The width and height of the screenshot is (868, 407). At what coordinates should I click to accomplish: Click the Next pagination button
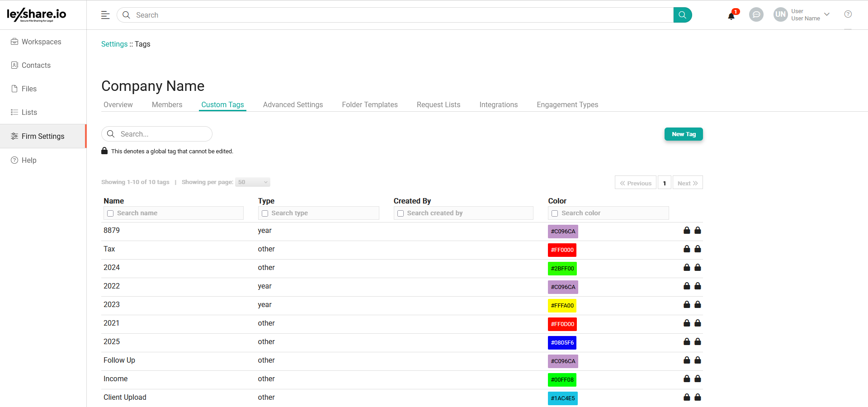click(x=687, y=183)
